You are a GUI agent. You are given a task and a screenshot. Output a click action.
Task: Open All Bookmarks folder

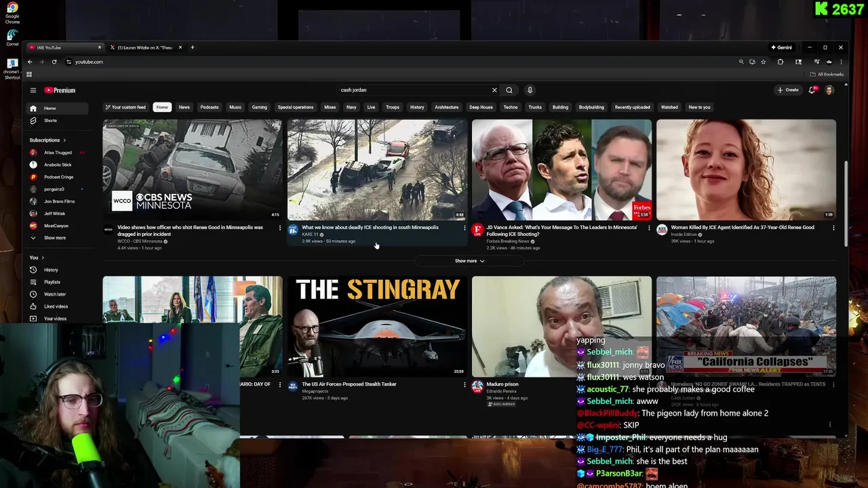827,75
